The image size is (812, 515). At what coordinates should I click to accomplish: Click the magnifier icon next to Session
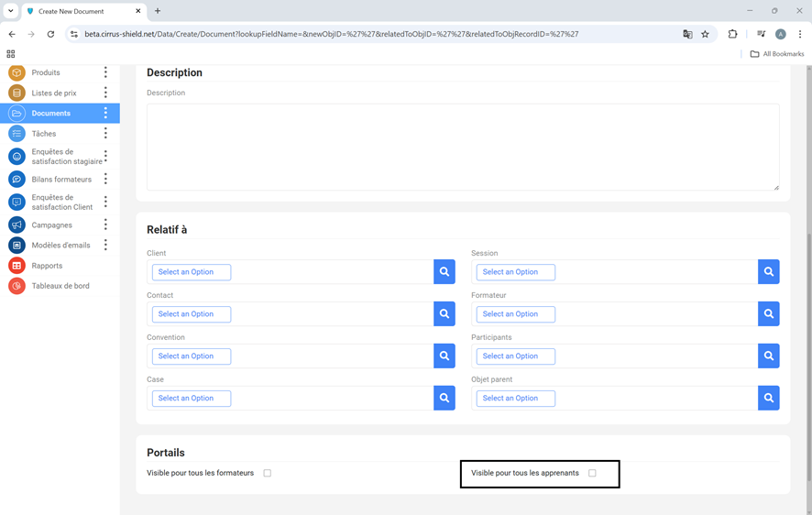769,272
